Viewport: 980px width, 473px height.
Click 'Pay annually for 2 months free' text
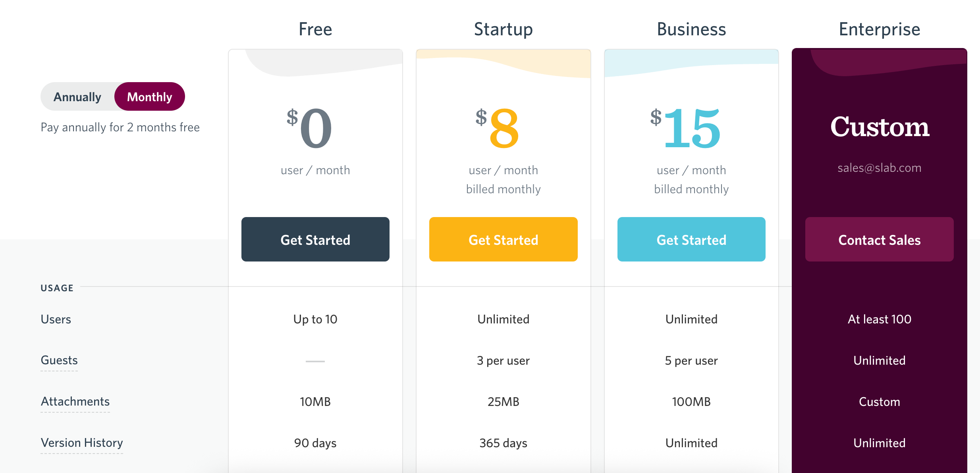[120, 127]
